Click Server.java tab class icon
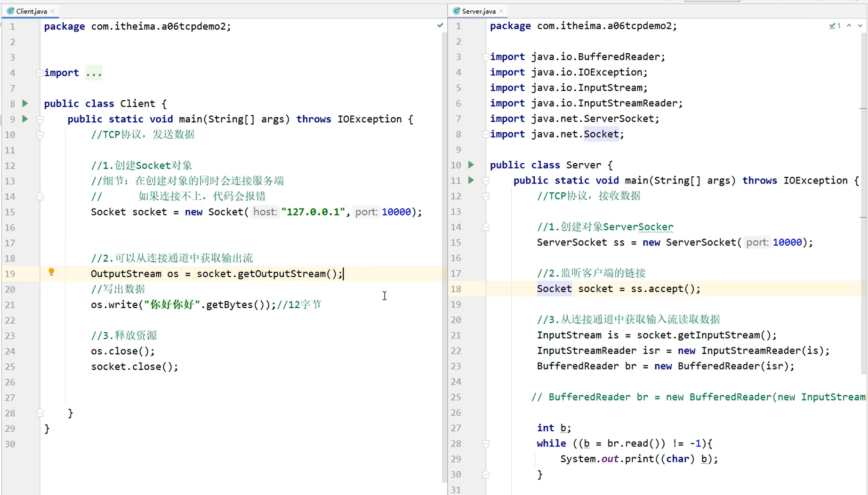Screen dimensions: 868x495 456,11
